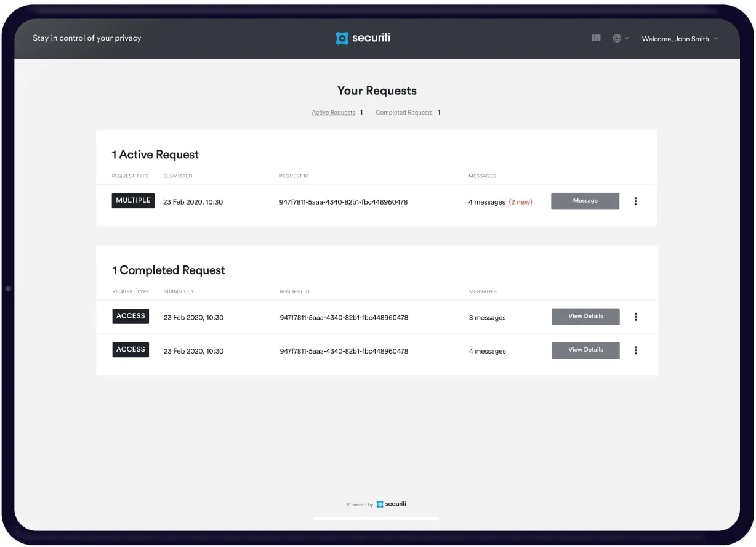Image resolution: width=756 pixels, height=547 pixels.
Task: Switch to the Completed Requests tab
Action: 404,113
